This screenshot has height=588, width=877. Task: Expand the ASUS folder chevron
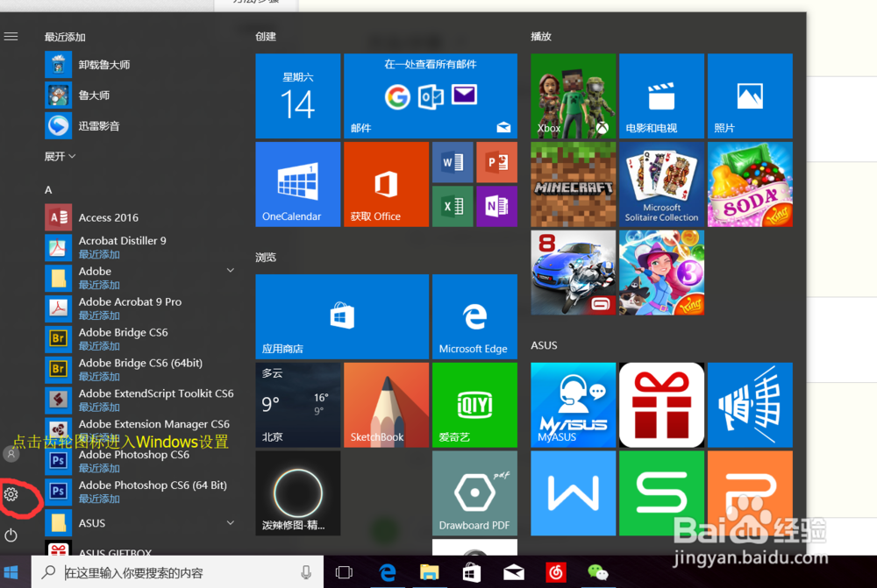point(230,522)
